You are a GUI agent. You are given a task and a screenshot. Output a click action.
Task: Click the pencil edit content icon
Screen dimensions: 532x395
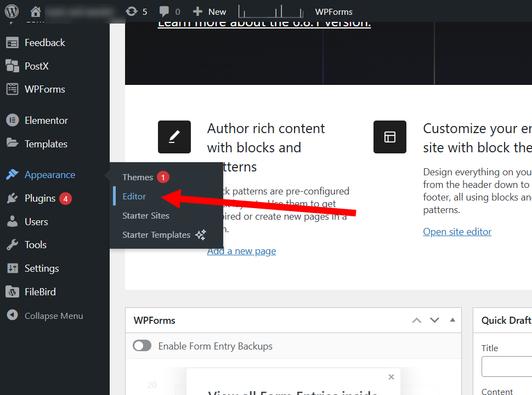pos(174,137)
